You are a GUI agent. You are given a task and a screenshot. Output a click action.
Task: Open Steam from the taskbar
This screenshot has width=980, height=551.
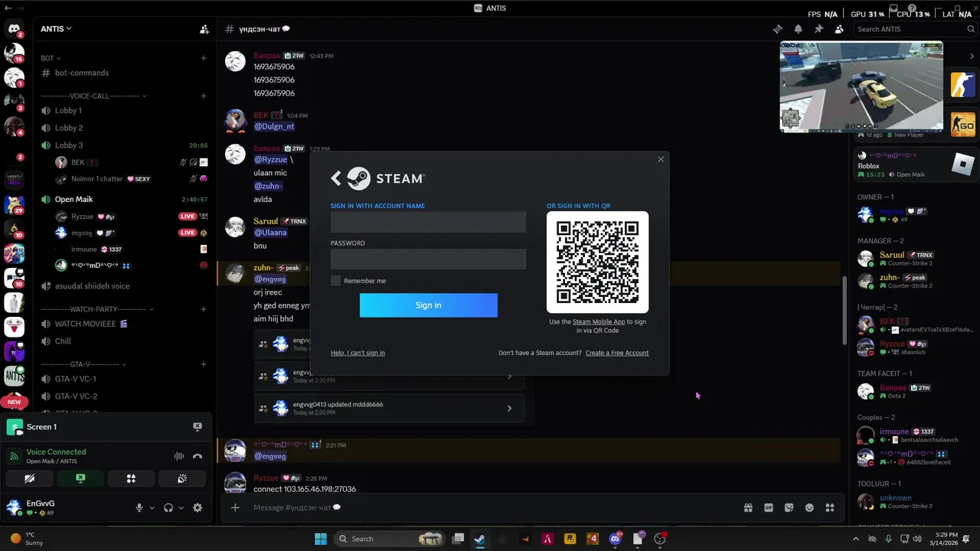(x=479, y=539)
